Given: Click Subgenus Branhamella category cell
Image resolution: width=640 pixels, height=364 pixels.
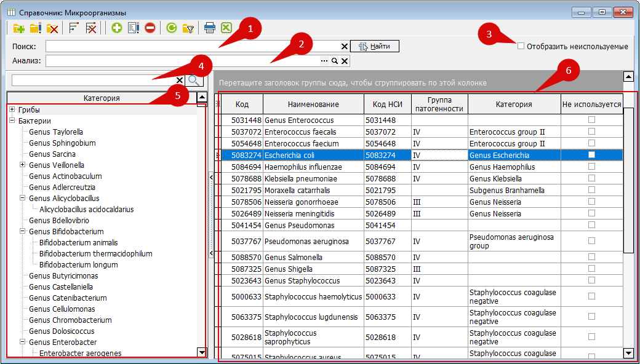Looking at the screenshot, I should (514, 191).
